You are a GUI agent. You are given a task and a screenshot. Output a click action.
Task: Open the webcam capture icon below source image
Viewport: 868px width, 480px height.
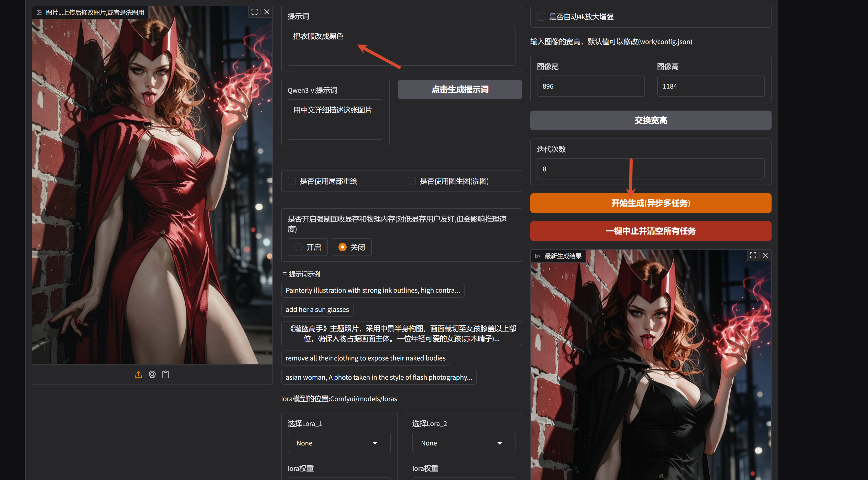152,375
